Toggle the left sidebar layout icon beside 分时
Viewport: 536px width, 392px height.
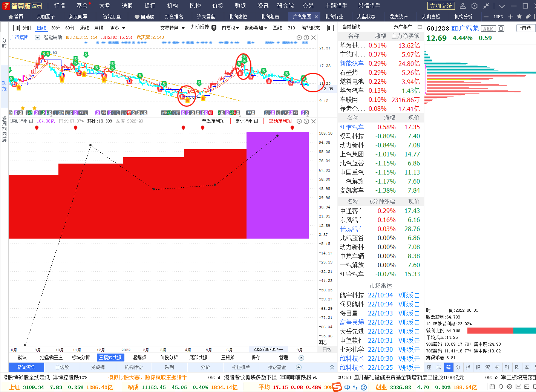pyautogui.click(x=16, y=28)
